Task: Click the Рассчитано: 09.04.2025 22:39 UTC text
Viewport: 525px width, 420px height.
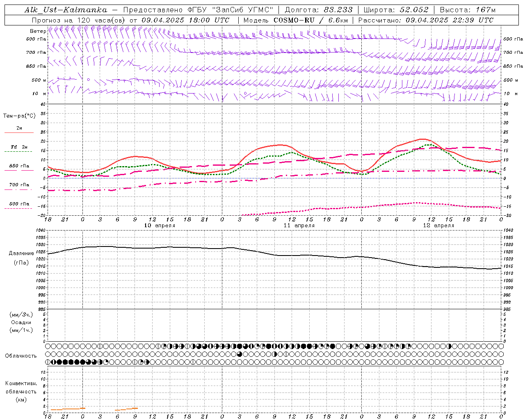Action: [x=426, y=20]
